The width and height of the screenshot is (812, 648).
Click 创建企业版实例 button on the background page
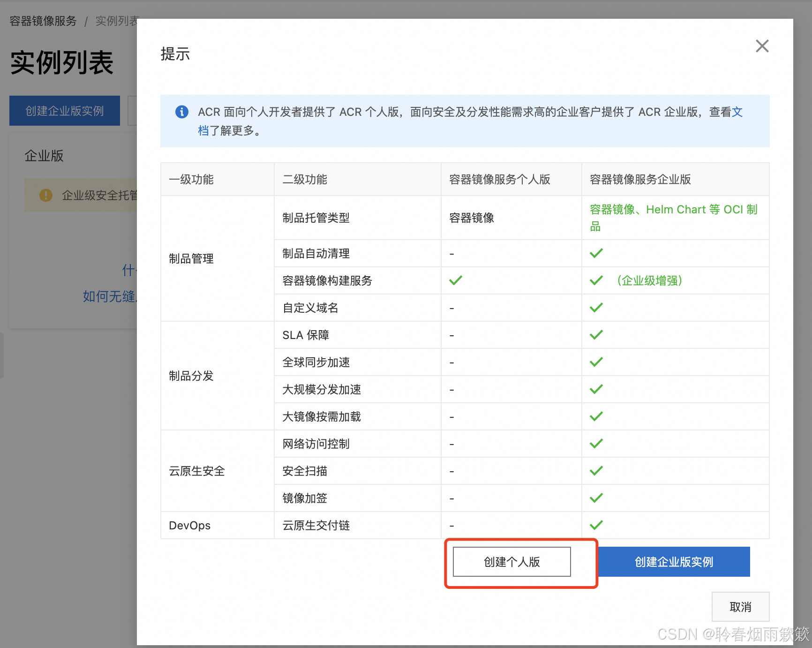click(x=65, y=111)
